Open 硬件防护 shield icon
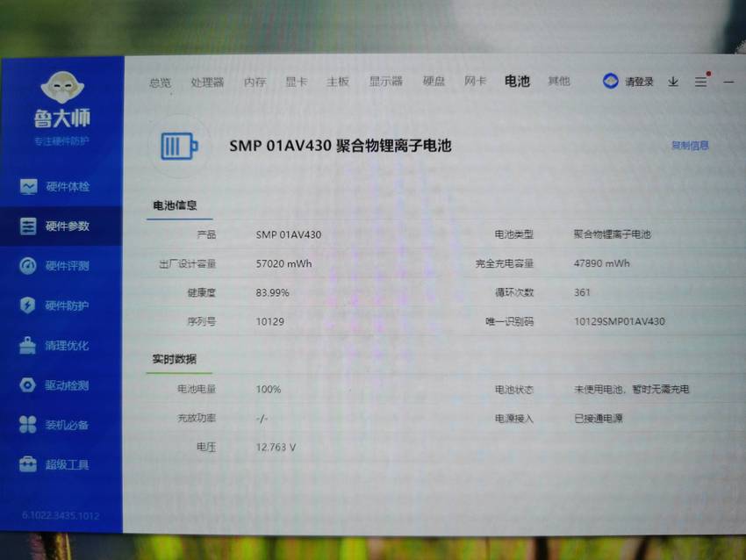 click(x=27, y=305)
